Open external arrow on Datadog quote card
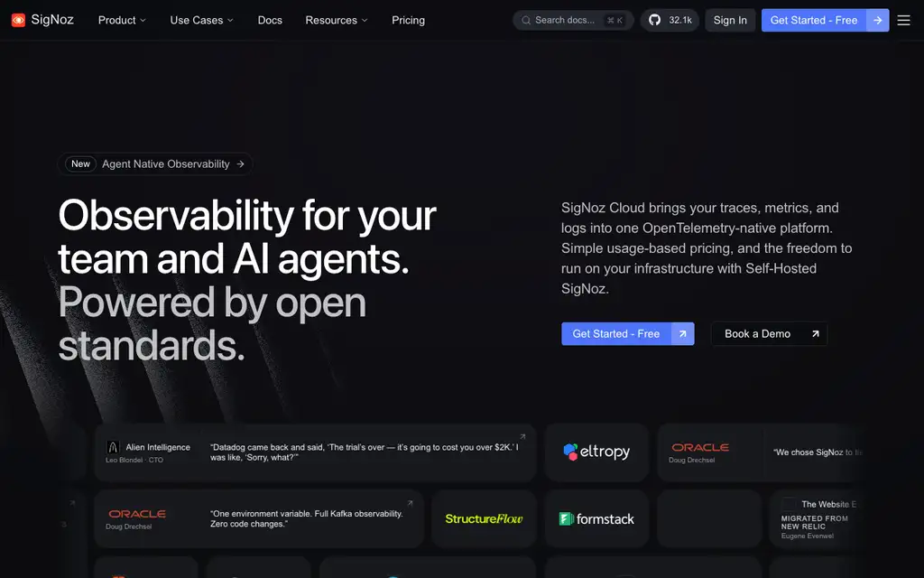The image size is (924, 578). (x=522, y=436)
